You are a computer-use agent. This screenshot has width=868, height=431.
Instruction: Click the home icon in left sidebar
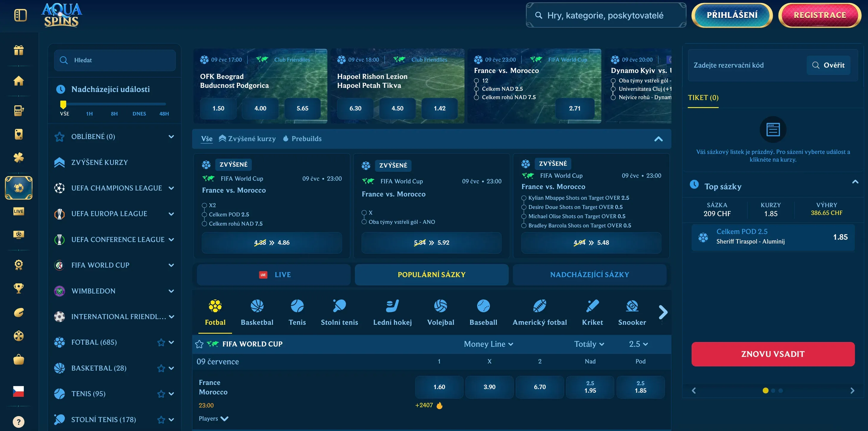coord(18,81)
